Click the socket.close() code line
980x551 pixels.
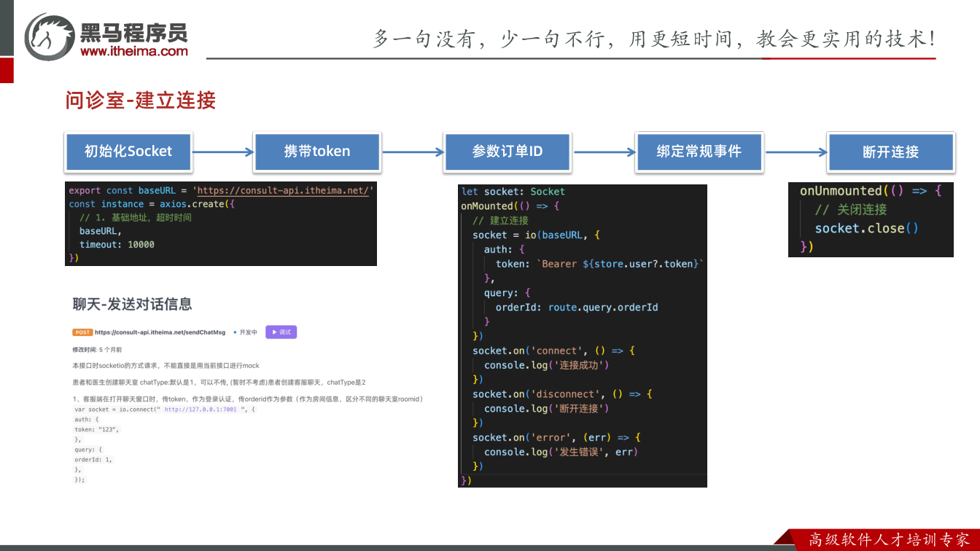click(867, 228)
